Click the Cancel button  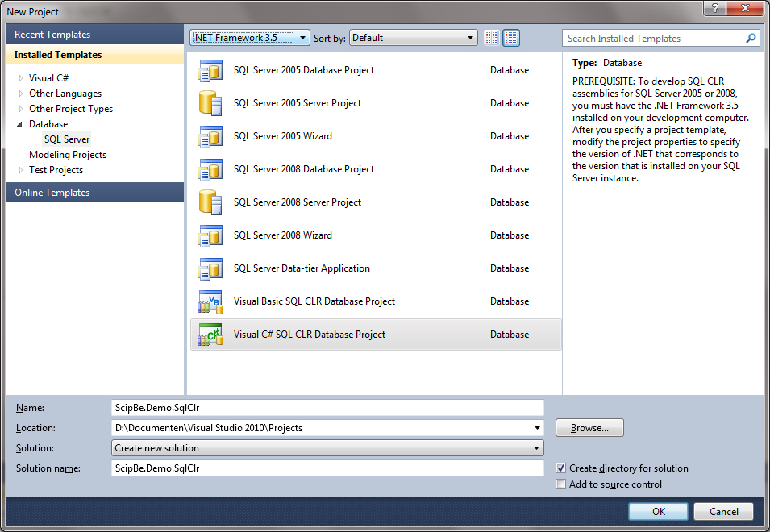723,512
